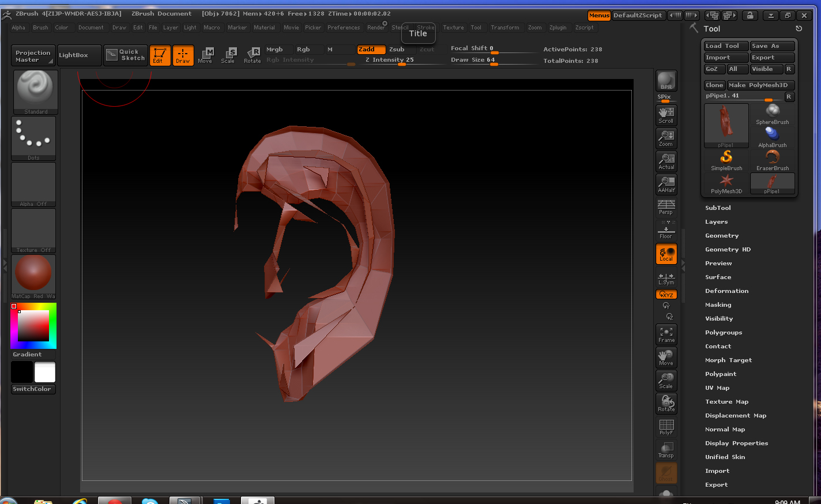Screen dimensions: 821x504
Task: Click the Transp icon on right shelf
Action: tap(666, 450)
